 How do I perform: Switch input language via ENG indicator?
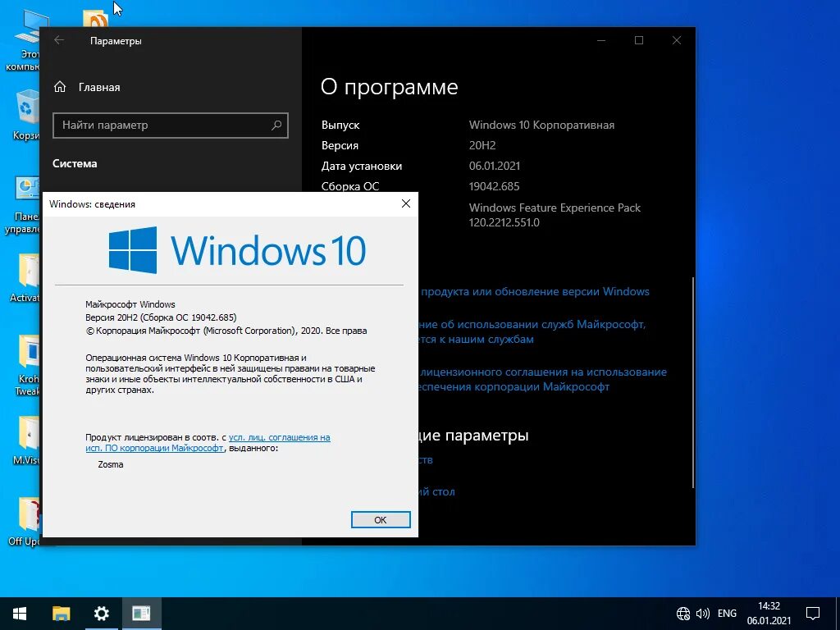tap(727, 614)
